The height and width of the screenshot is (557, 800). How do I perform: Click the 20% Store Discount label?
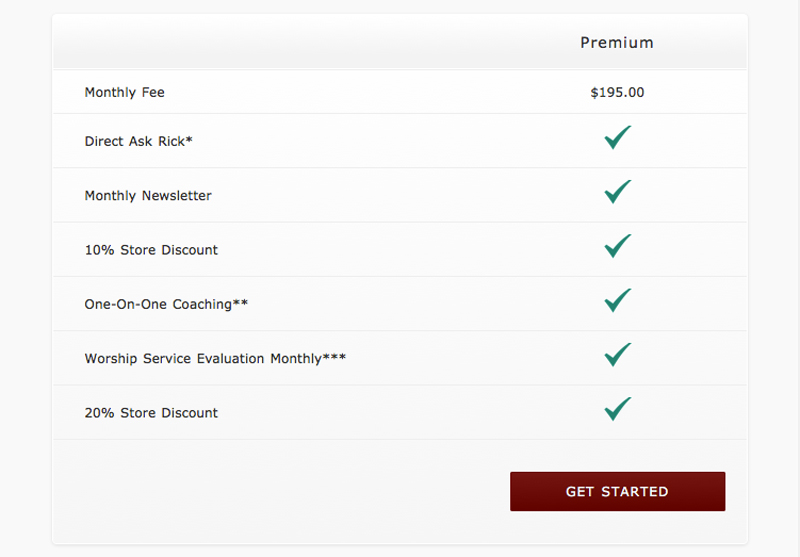tap(151, 412)
